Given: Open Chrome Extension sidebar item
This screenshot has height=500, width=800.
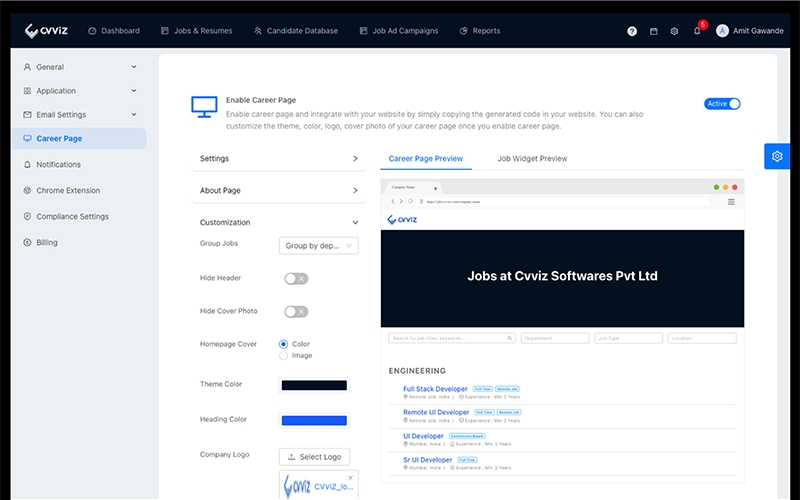Looking at the screenshot, I should [68, 190].
